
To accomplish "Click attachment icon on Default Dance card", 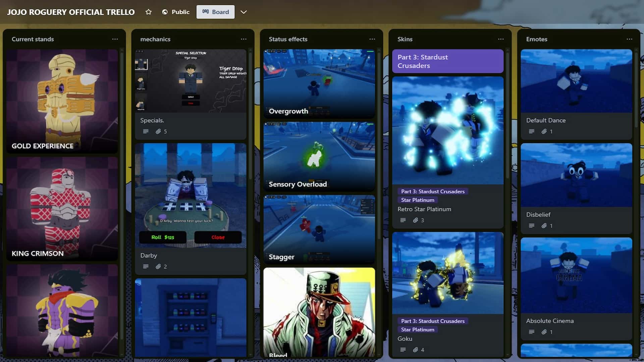I will click(x=544, y=131).
